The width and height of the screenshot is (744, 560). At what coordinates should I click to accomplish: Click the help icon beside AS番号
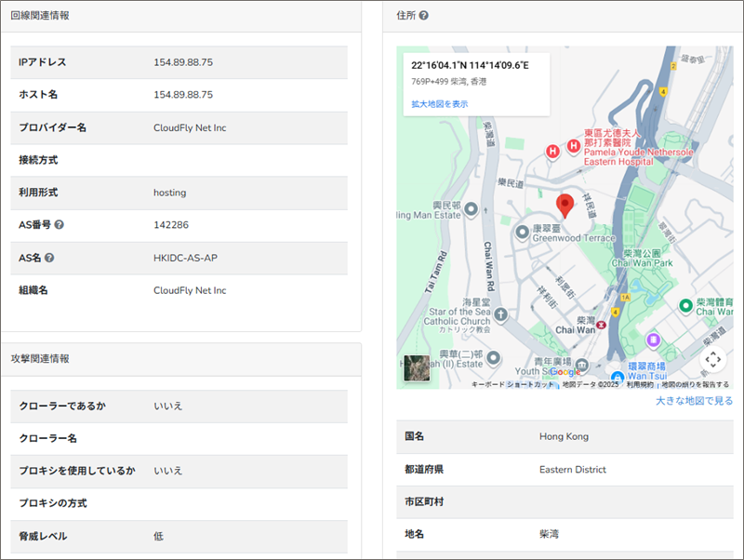coord(60,225)
